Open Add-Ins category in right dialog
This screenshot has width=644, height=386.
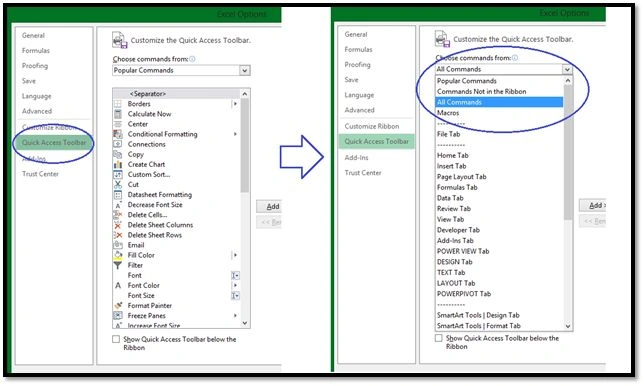pyautogui.click(x=356, y=158)
